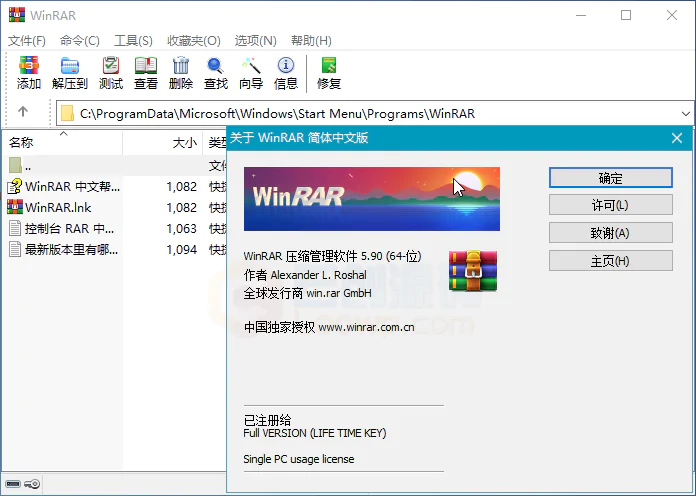Click the Repair (修复) toolbar icon
Screen dimensions: 696x496
coord(329,66)
